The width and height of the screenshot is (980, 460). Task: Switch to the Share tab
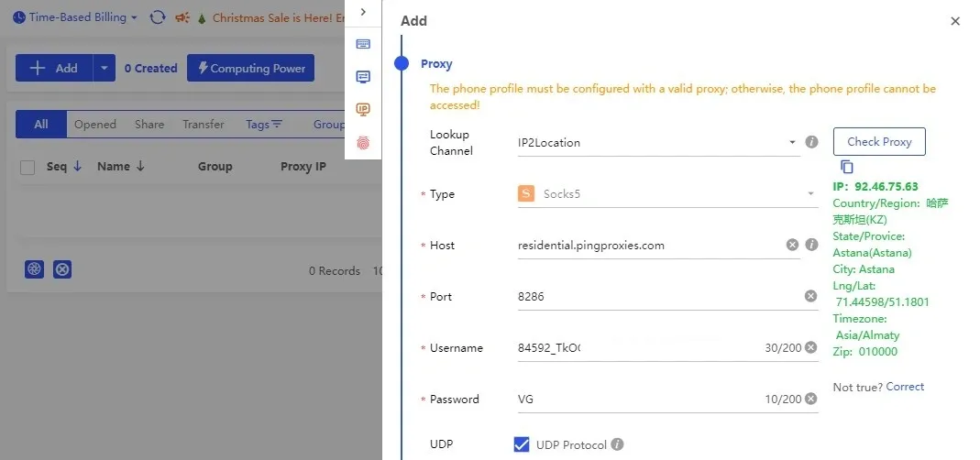coord(149,125)
